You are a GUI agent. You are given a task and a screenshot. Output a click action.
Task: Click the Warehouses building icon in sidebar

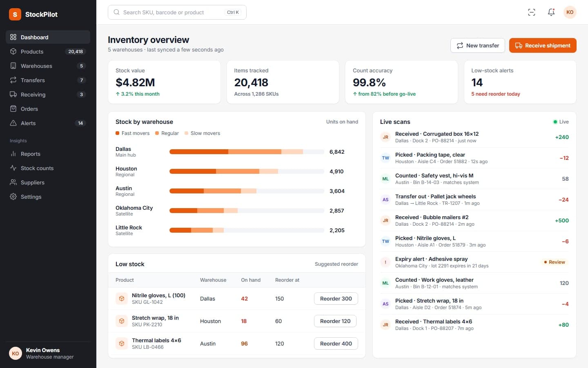(x=13, y=66)
